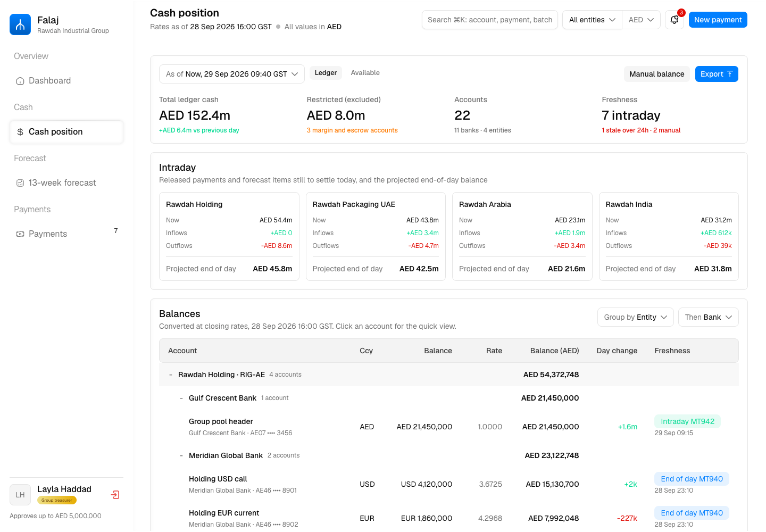Click the search account, payment, batch field
This screenshot has width=766, height=532.
tap(490, 20)
